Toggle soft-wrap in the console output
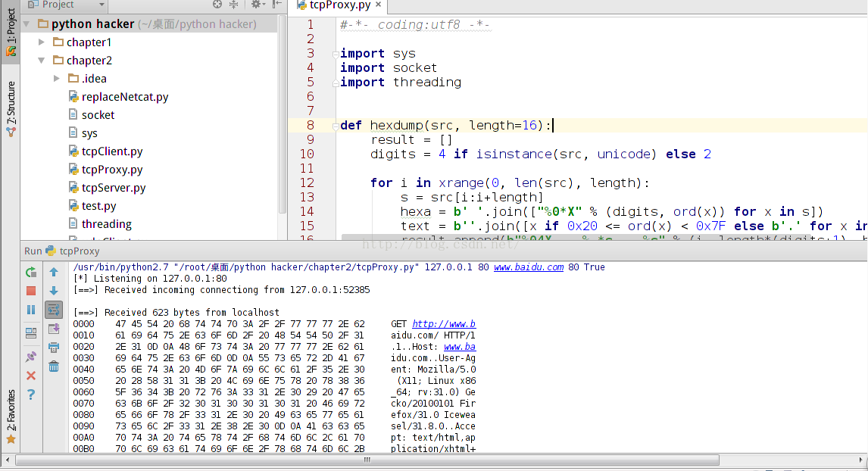Screen dimensions: 868x471 pyautogui.click(x=54, y=310)
